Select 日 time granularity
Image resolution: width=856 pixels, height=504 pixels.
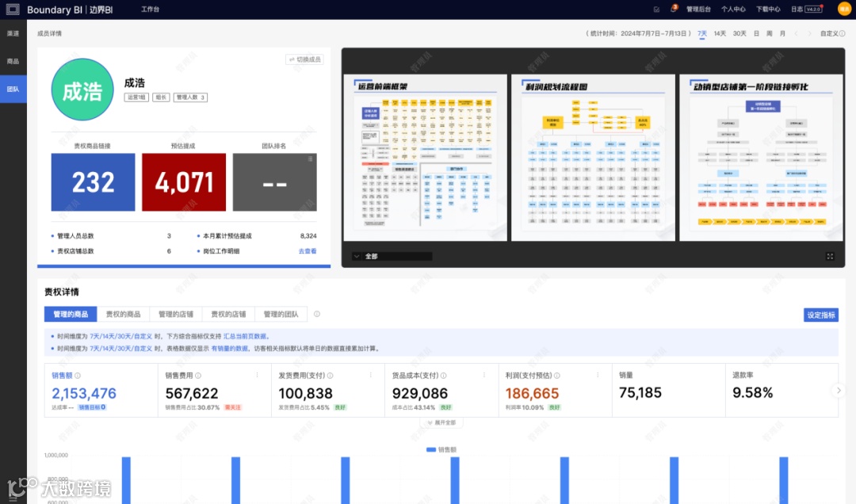click(x=756, y=33)
